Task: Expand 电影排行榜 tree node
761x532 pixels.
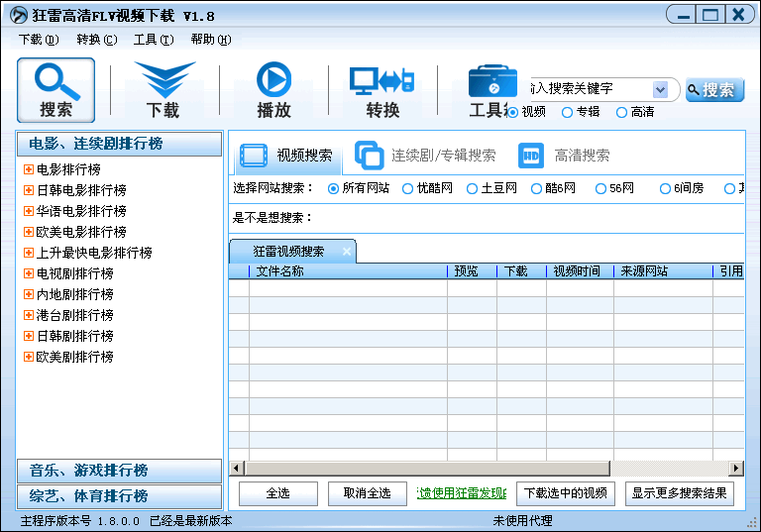Action: point(29,169)
